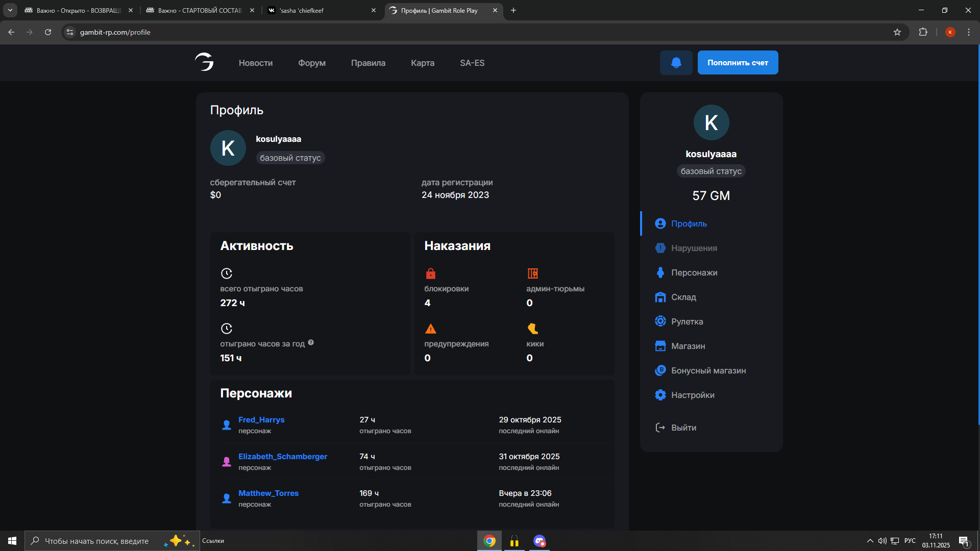Open Правила in top navigation
This screenshot has width=980, height=551.
pyautogui.click(x=368, y=63)
